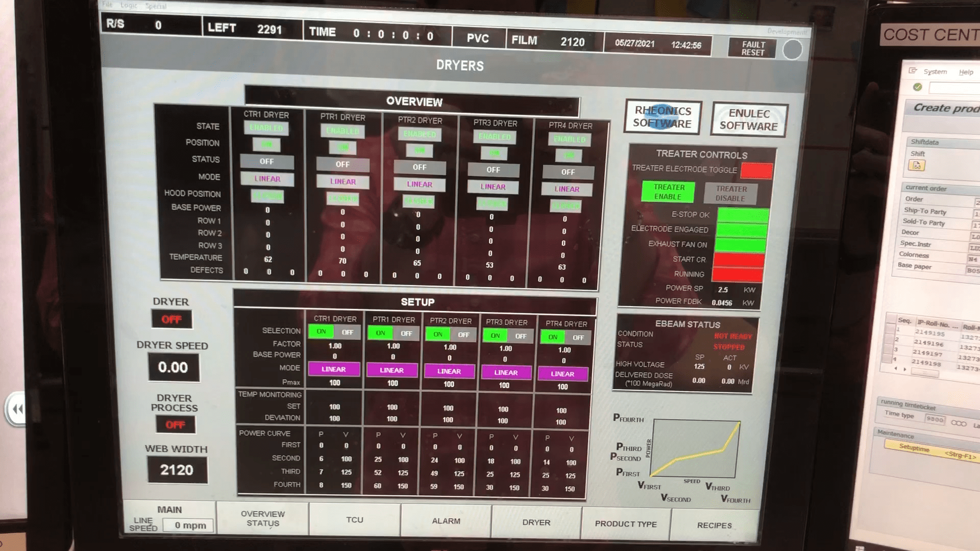
Task: Click Time type field 9800 in side window
Action: (x=935, y=419)
